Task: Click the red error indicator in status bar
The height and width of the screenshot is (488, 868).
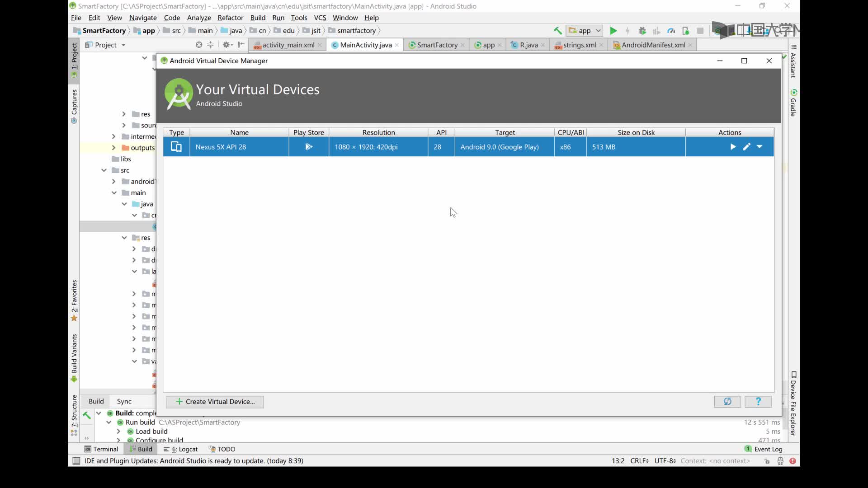Action: click(793, 461)
